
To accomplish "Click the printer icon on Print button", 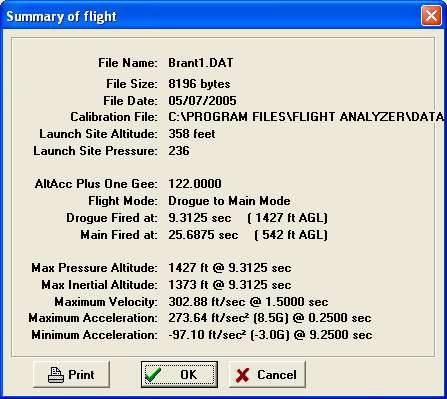I will point(56,375).
